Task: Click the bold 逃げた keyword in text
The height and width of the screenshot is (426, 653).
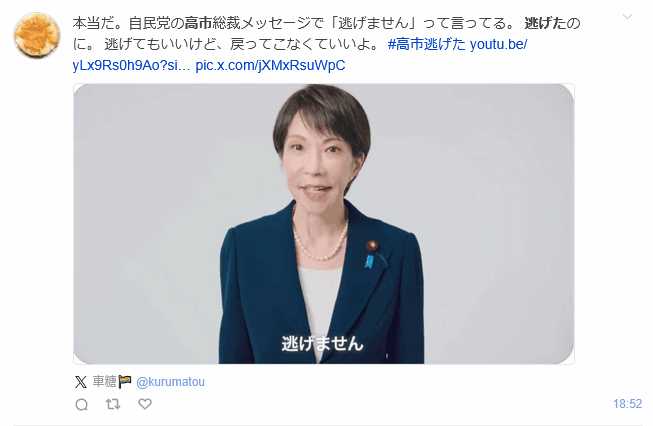Action: click(545, 23)
